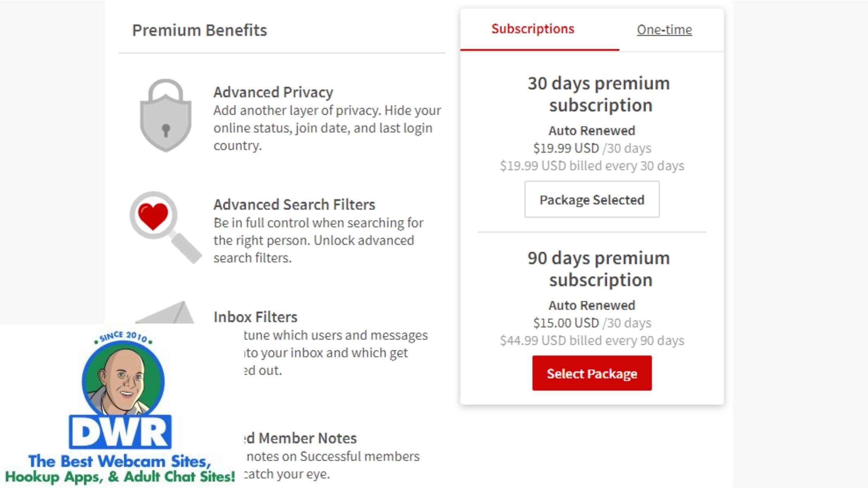Select the 30 days premium subscription heading
Image resolution: width=868 pixels, height=488 pixels.
click(x=599, y=94)
